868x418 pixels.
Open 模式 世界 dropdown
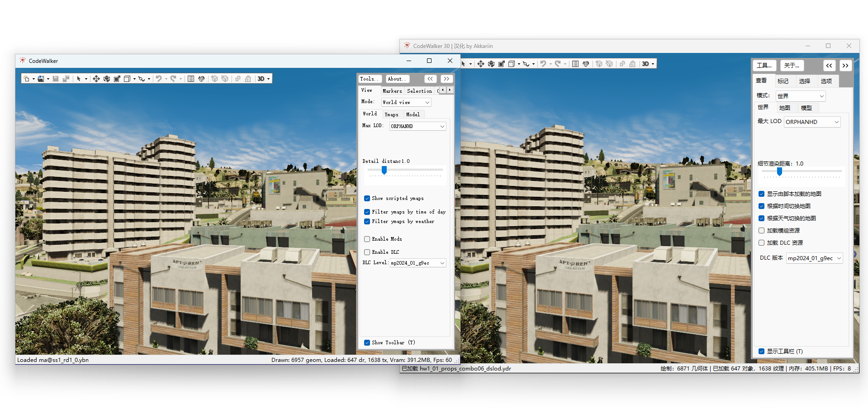(x=801, y=96)
